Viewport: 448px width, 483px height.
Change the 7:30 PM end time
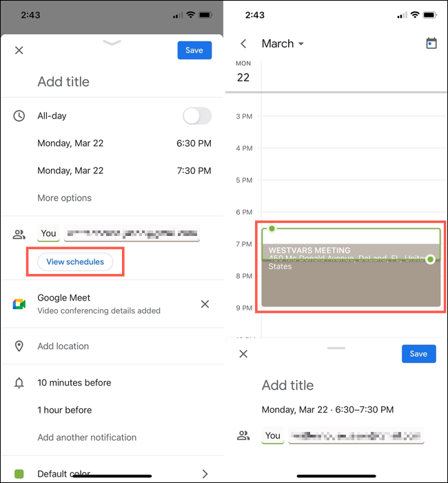(x=194, y=170)
